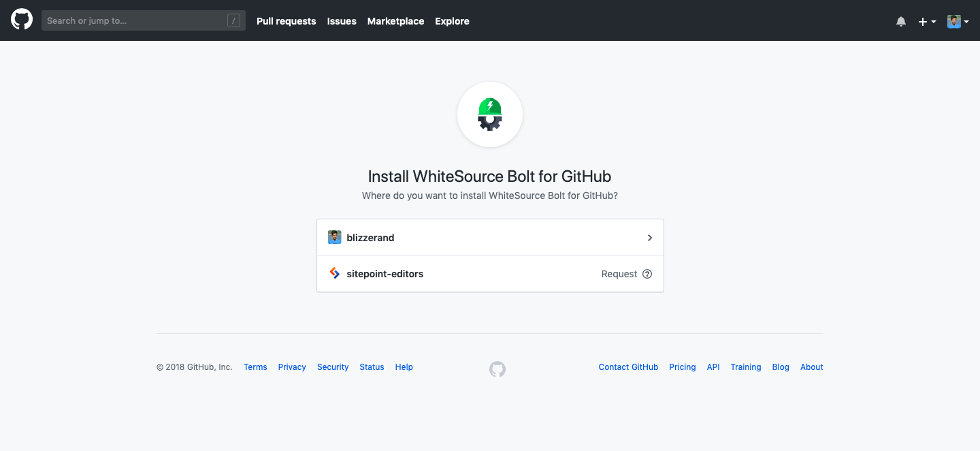Open the Blog footer link
The width and height of the screenshot is (980, 451).
click(x=781, y=367)
